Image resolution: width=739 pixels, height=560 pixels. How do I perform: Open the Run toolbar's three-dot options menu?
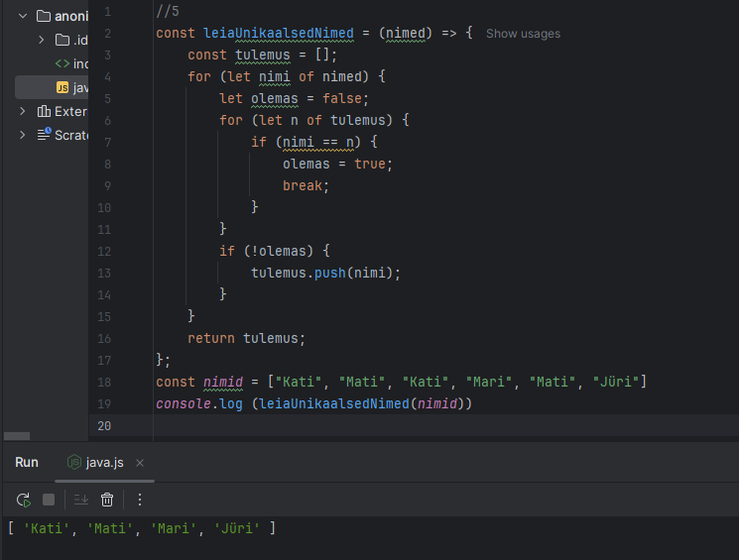(x=140, y=500)
